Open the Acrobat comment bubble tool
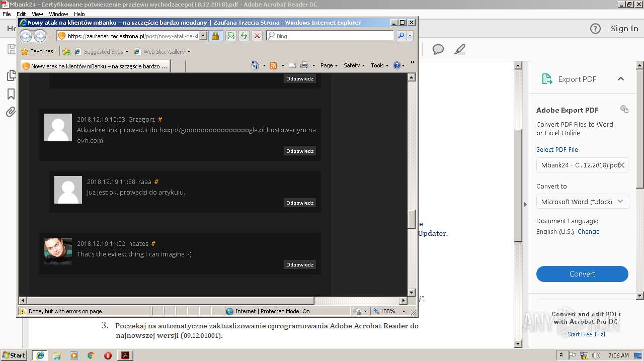The height and width of the screenshot is (362, 644). click(438, 49)
